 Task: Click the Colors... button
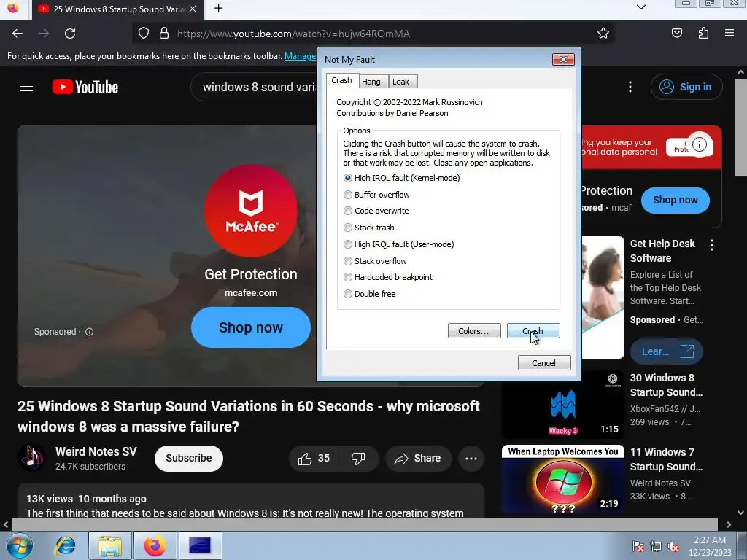pyautogui.click(x=474, y=331)
